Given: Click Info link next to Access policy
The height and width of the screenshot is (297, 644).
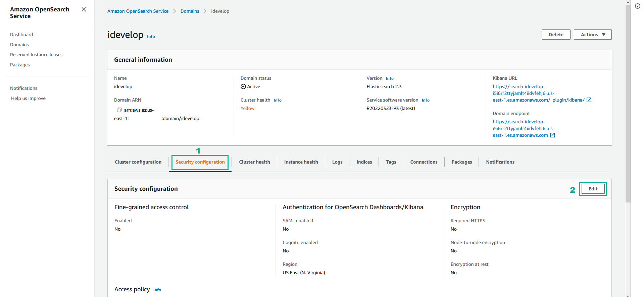Looking at the screenshot, I should tap(157, 290).
